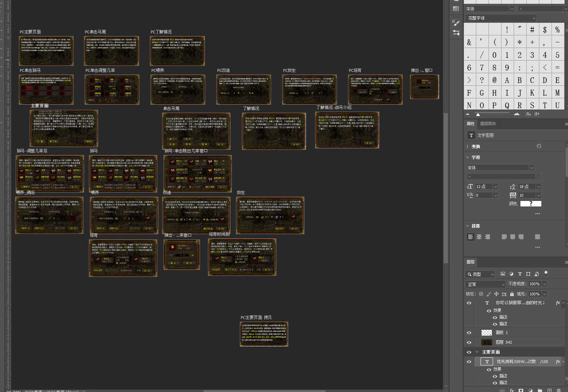Collapse the 段落 section
Image resolution: width=568 pixels, height=392 pixels.
coord(467,226)
